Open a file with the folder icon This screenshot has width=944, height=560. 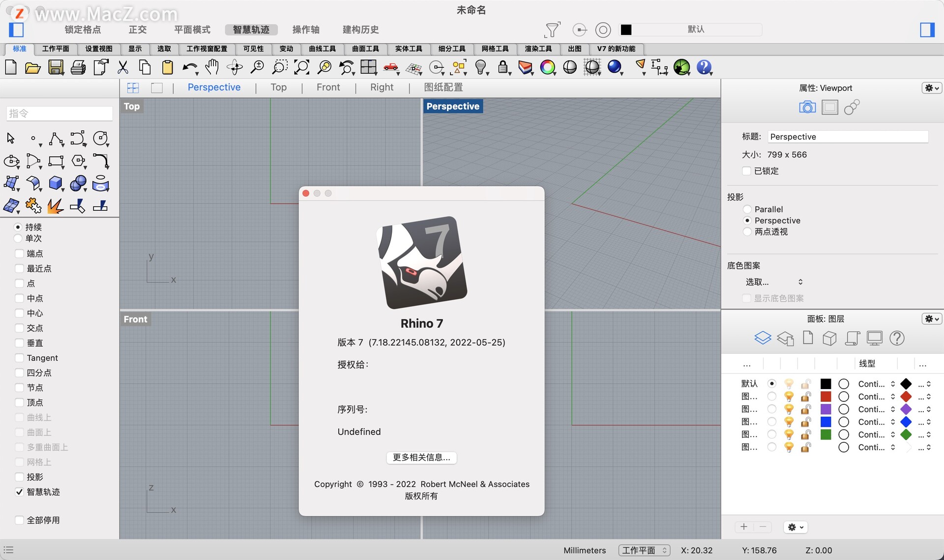click(x=33, y=67)
